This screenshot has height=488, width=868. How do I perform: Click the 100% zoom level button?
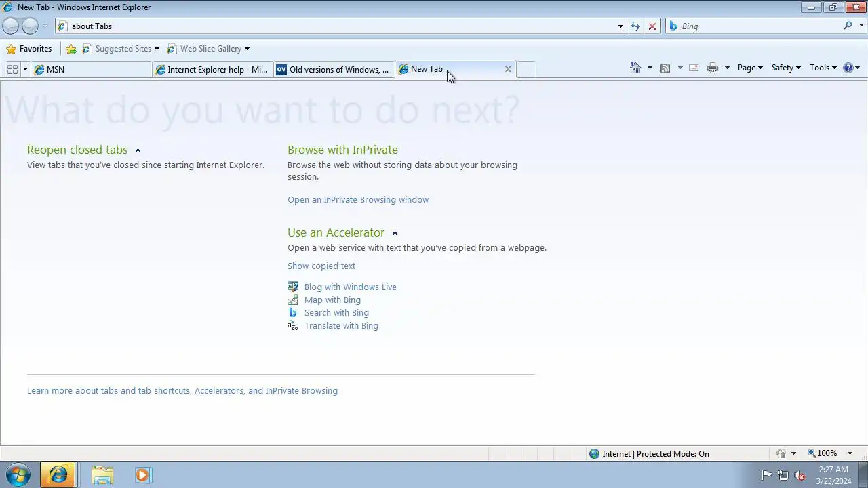pyautogui.click(x=822, y=453)
